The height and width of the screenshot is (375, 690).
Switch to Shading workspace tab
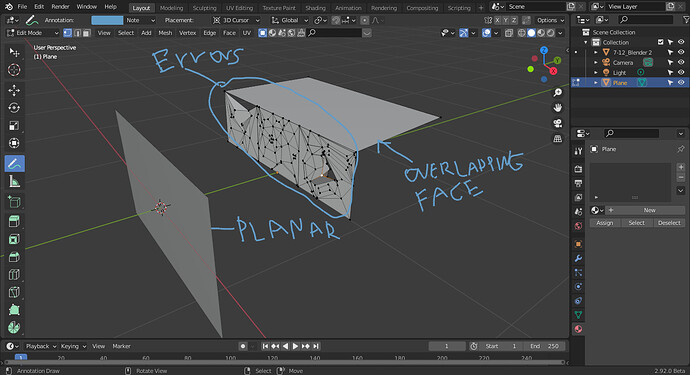coord(316,8)
